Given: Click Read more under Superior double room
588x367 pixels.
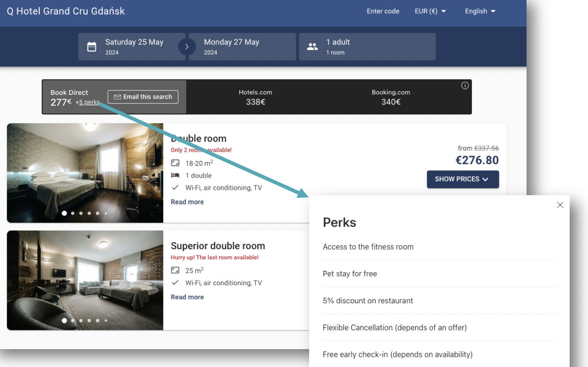Looking at the screenshot, I should pyautogui.click(x=187, y=297).
